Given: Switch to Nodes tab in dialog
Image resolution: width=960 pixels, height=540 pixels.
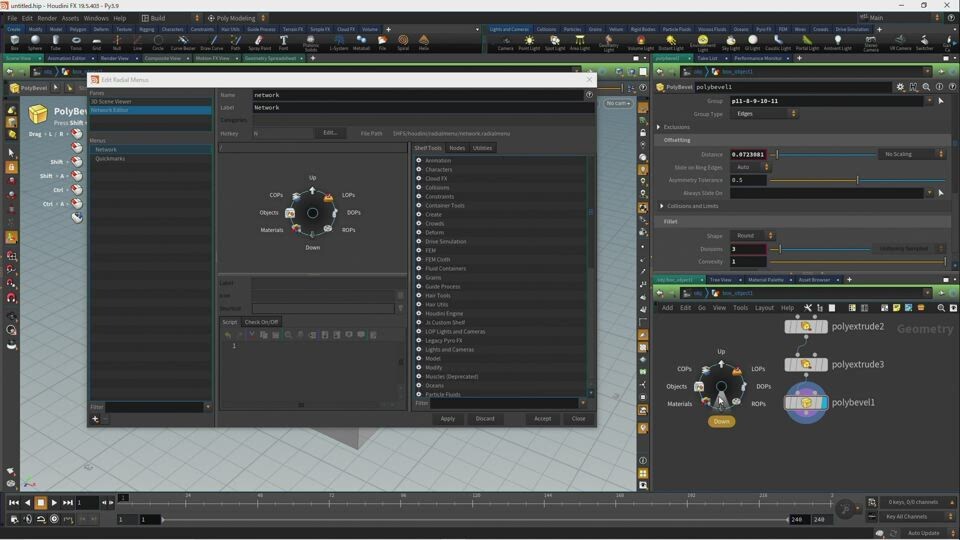Looking at the screenshot, I should pyautogui.click(x=457, y=148).
